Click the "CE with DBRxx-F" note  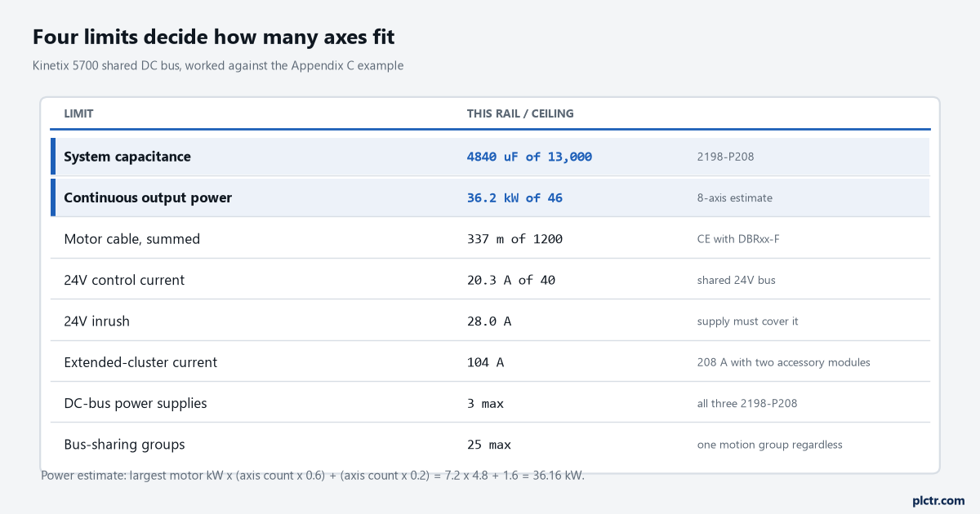740,239
